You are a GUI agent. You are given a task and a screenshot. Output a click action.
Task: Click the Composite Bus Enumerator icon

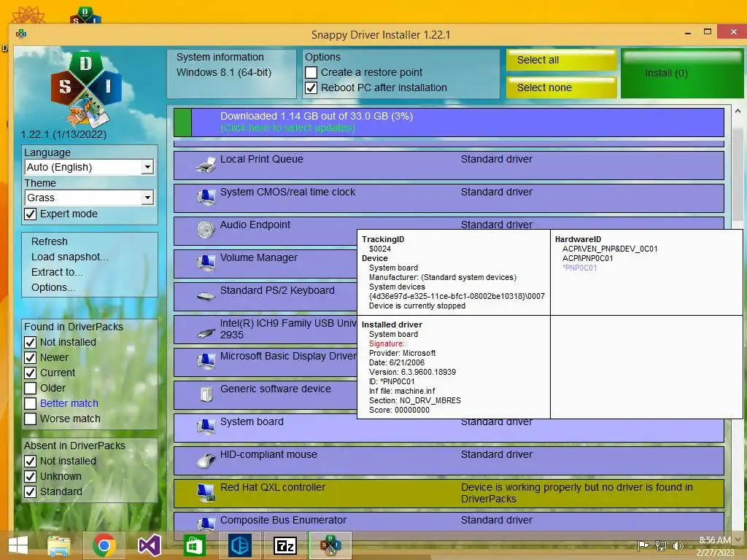point(206,524)
